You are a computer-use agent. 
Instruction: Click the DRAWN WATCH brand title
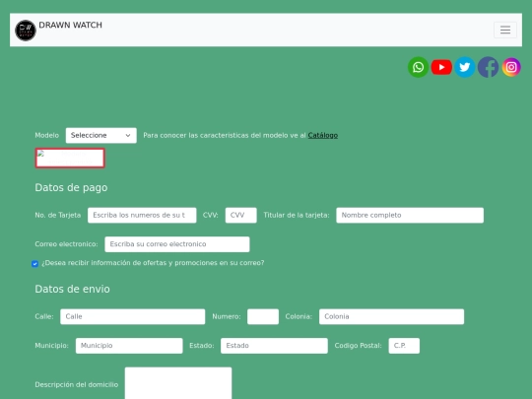tap(71, 25)
